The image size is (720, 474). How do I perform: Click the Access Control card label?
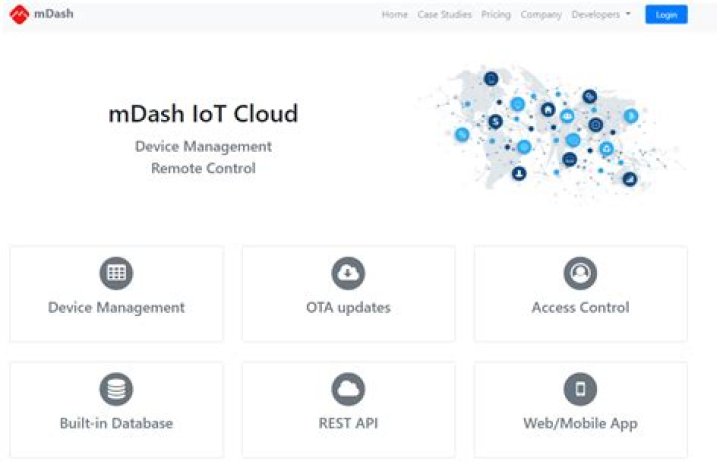[x=580, y=307]
